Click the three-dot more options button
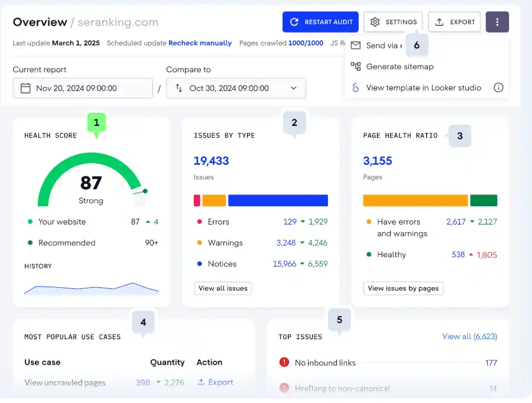The height and width of the screenshot is (403, 532). (497, 22)
